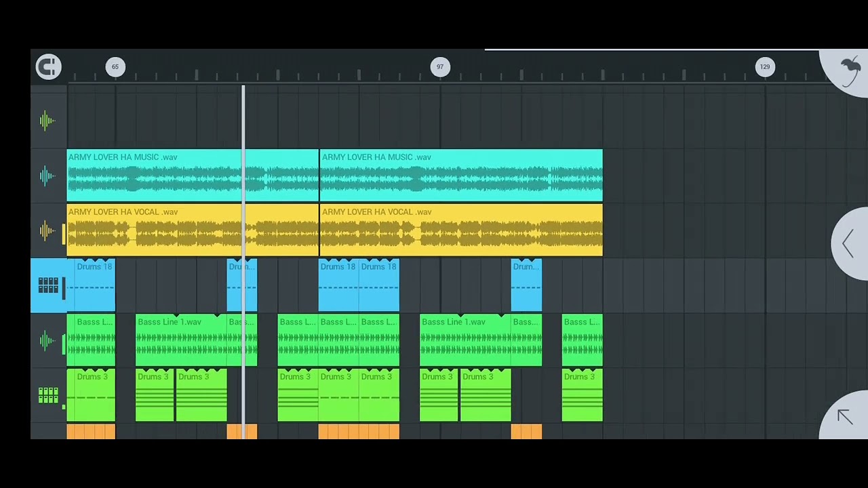The width and height of the screenshot is (868, 488).
Task: Select the ARMY LOVER HA MUSIC clip spanning bar 97
Action: (x=461, y=176)
